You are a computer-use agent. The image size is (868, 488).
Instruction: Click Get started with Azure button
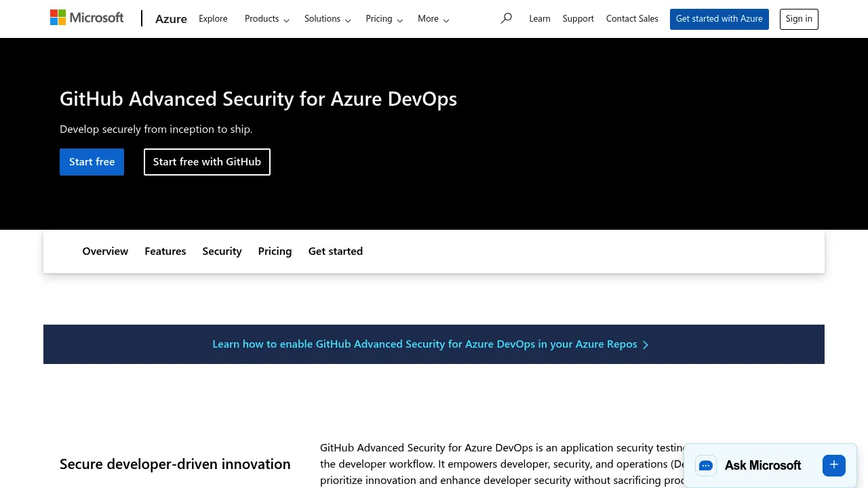(x=719, y=19)
